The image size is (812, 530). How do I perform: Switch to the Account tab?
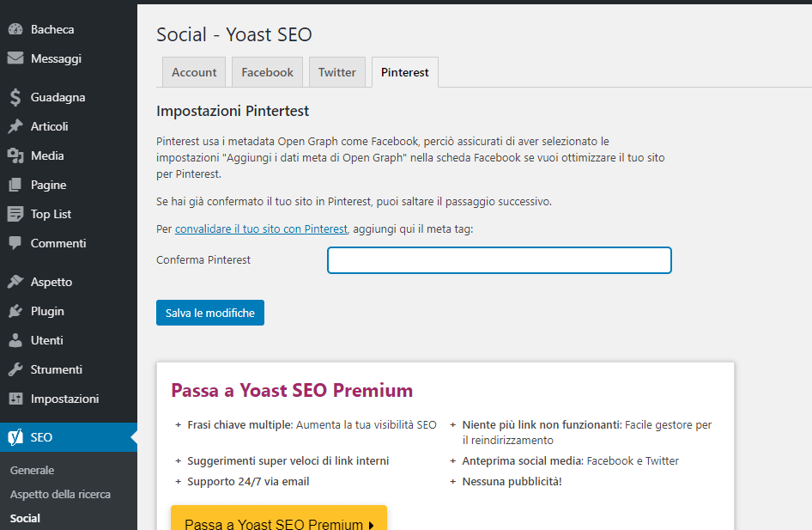click(x=194, y=72)
